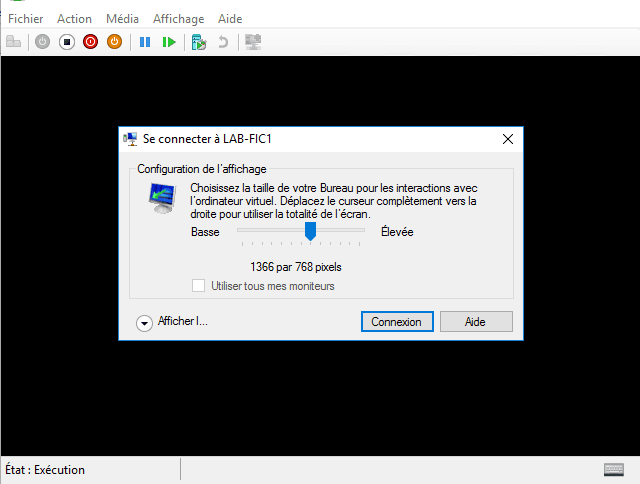
Task: Click the resolution slider thumb
Action: pos(311,231)
